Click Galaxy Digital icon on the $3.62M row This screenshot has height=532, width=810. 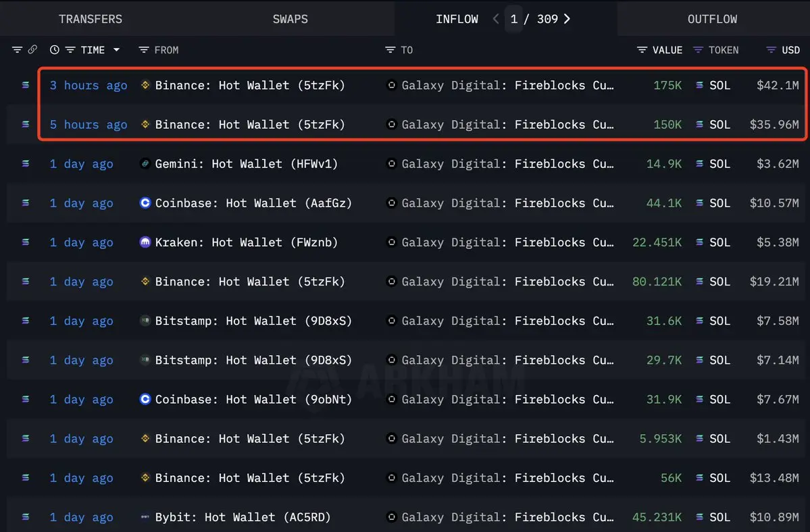click(x=392, y=163)
